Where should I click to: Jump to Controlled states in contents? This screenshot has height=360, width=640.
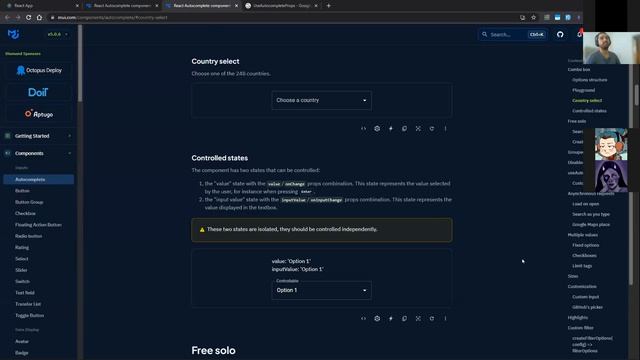point(589,111)
